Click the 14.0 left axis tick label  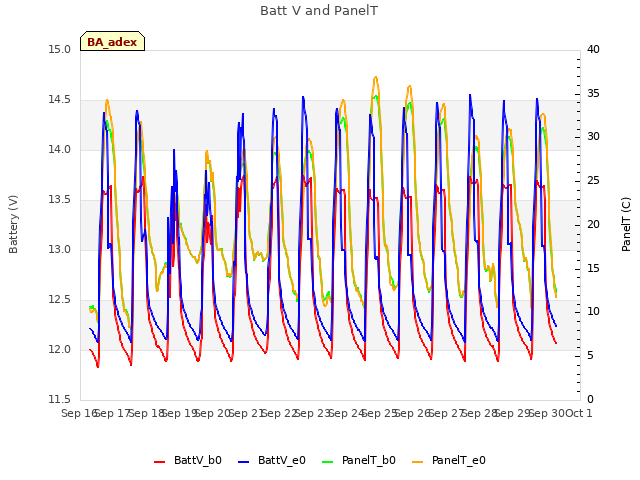tap(60, 150)
